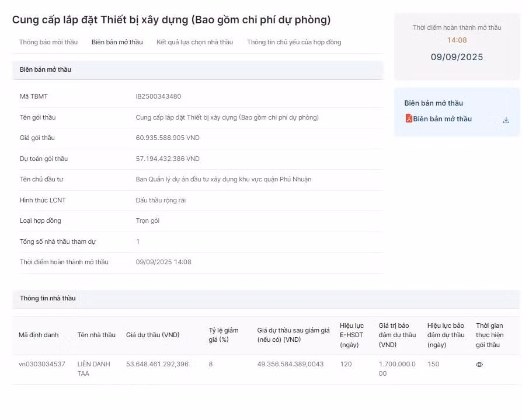Click bidder ID vn0303034537
522x420 pixels.
pyautogui.click(x=42, y=364)
